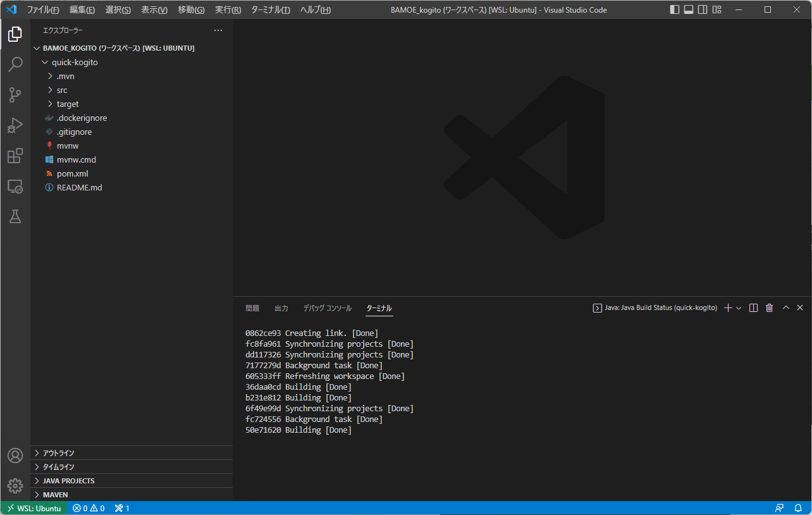Expand the JAVA PROJECTS section
The image size is (812, 515).
click(132, 481)
